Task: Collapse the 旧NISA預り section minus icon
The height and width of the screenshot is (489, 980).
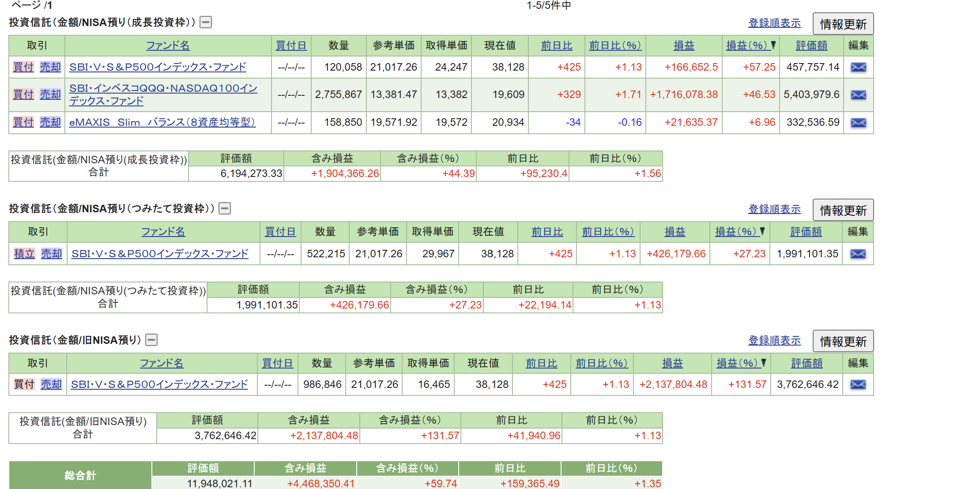Action: (x=151, y=340)
